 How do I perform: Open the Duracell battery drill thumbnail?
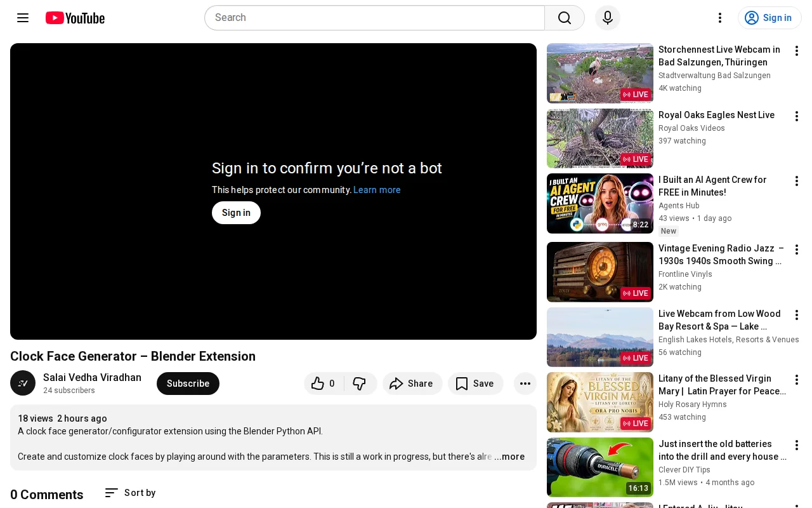600,467
